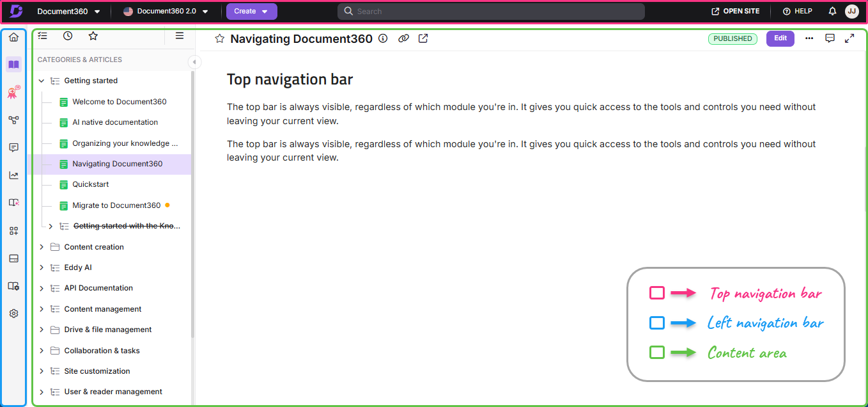
Task: Expand the Eddy AI category
Action: click(42, 267)
